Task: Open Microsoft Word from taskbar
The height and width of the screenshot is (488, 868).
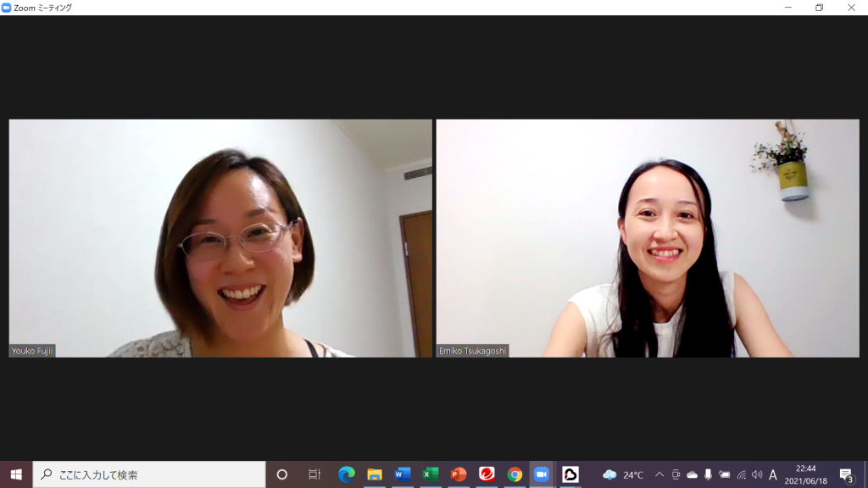Action: tap(403, 474)
